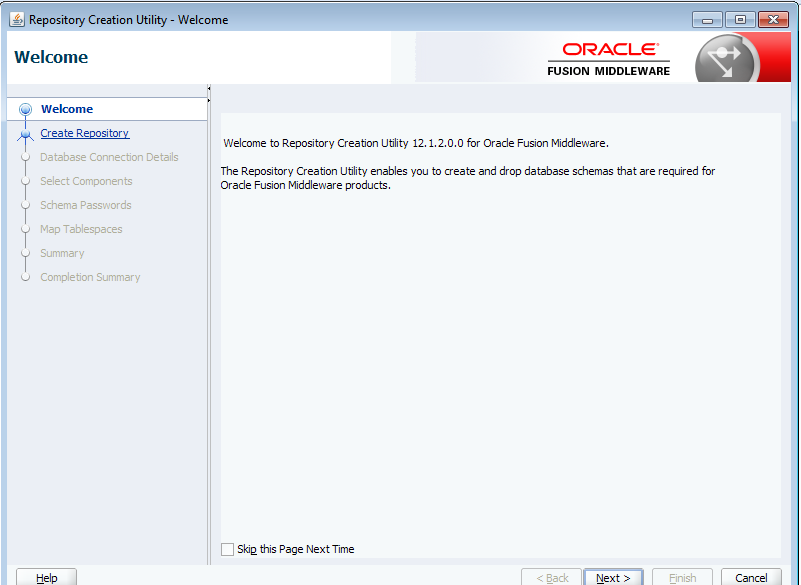801x585 pixels.
Task: Click the Welcome page heading
Action: (x=51, y=57)
